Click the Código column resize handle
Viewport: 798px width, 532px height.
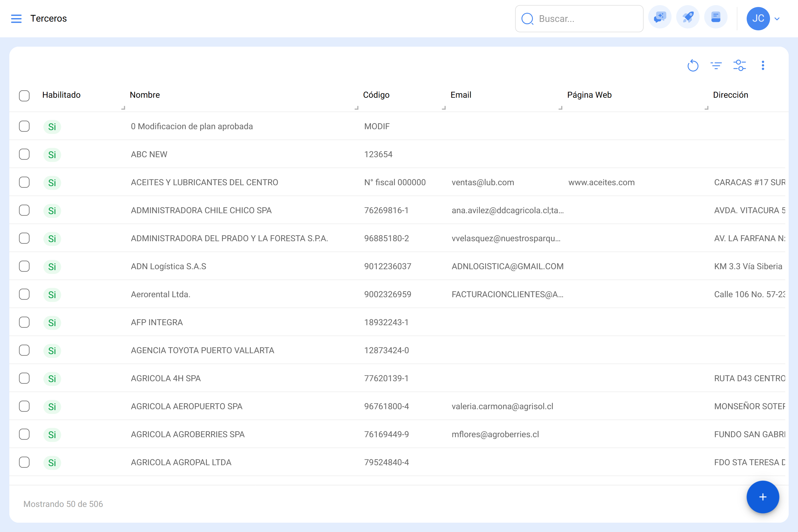coord(444,108)
